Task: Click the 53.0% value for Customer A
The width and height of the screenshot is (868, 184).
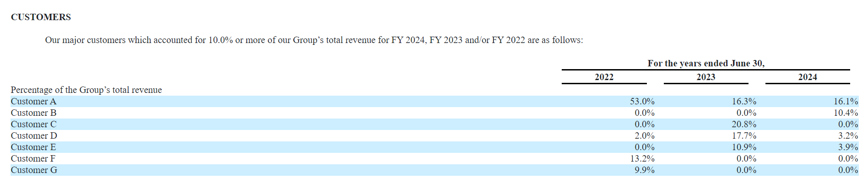Action: click(642, 101)
